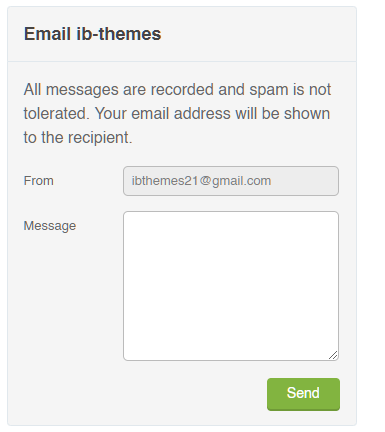This screenshot has width=385, height=432.
Task: Click the "Your email address will be shown" line
Action: coord(212,113)
